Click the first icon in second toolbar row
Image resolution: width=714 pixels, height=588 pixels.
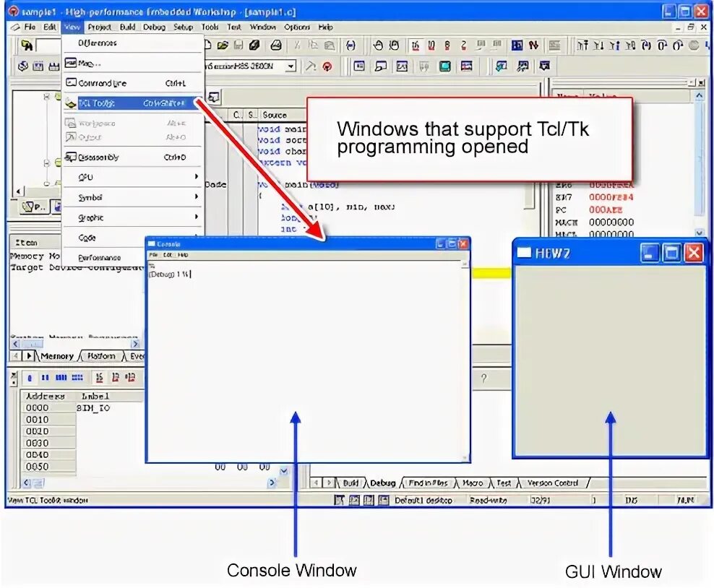point(23,66)
